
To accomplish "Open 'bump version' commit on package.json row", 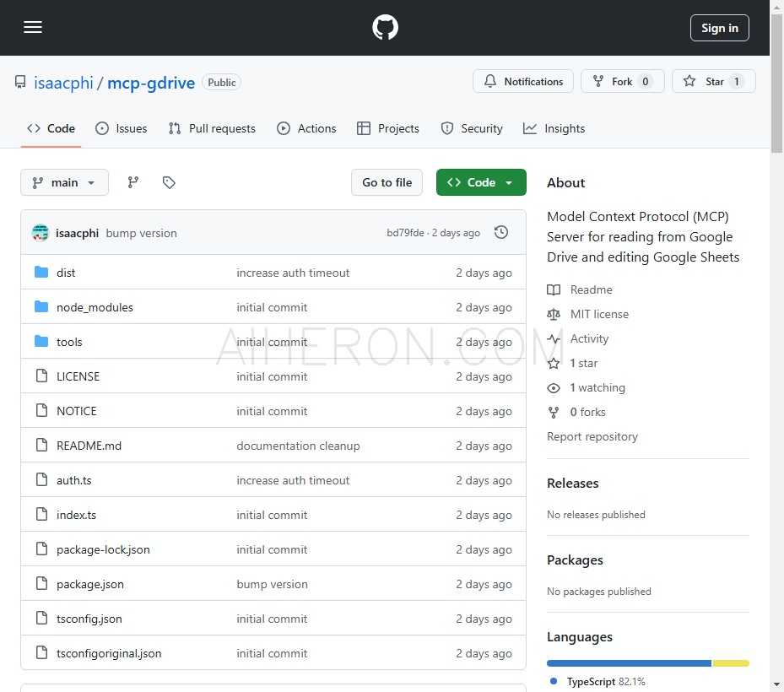I will (272, 583).
